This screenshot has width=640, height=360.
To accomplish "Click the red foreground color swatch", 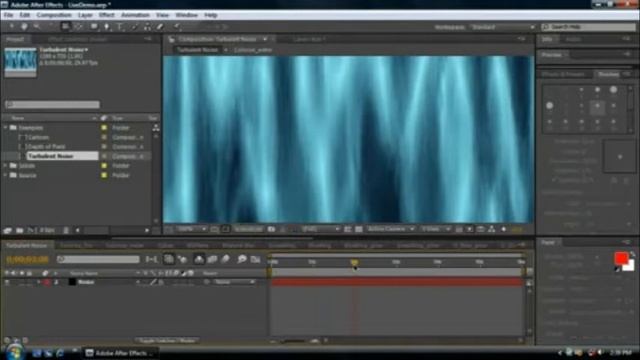I will tap(621, 258).
